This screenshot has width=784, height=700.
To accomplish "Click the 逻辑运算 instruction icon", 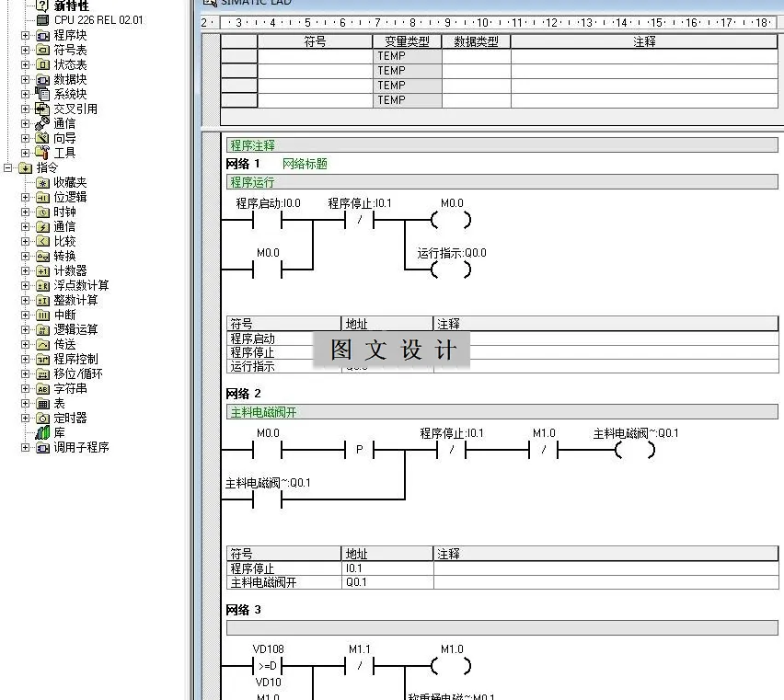I will pyautogui.click(x=42, y=330).
